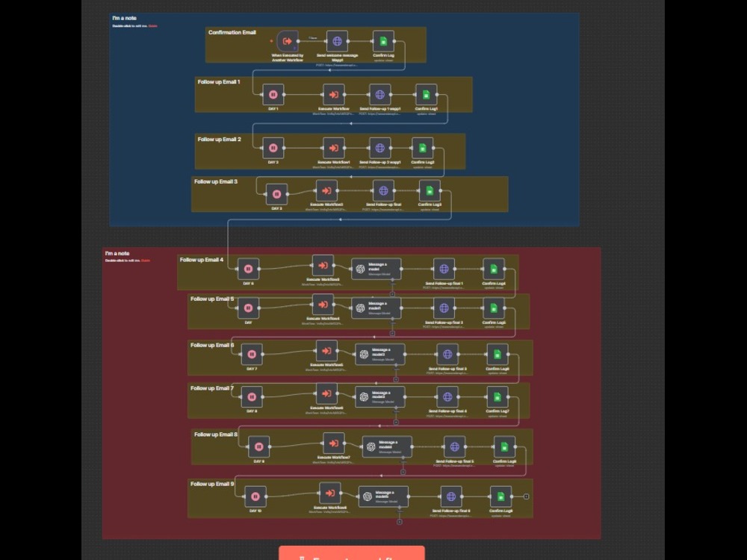Add a tool below Follow up Email 8's model node

[403, 472]
